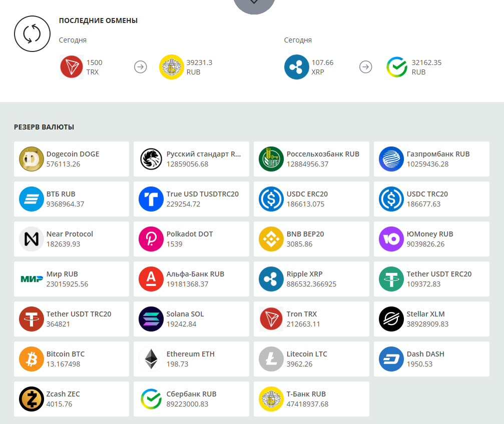
Task: Click the XRP icon in recent exchanges
Action: [x=297, y=67]
